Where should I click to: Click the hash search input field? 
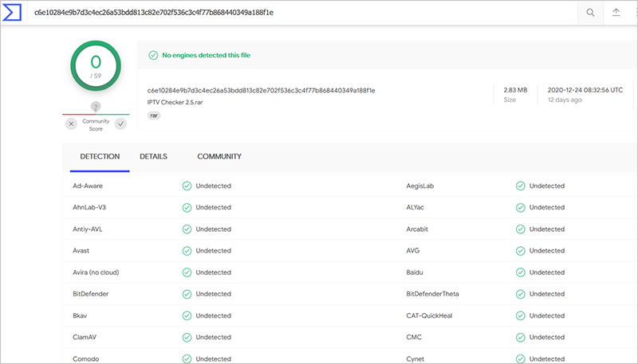303,13
